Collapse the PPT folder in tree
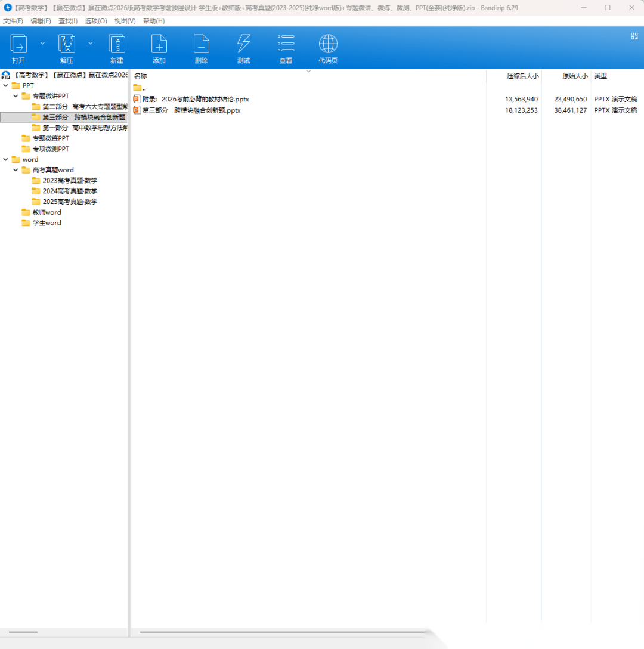 [6, 85]
